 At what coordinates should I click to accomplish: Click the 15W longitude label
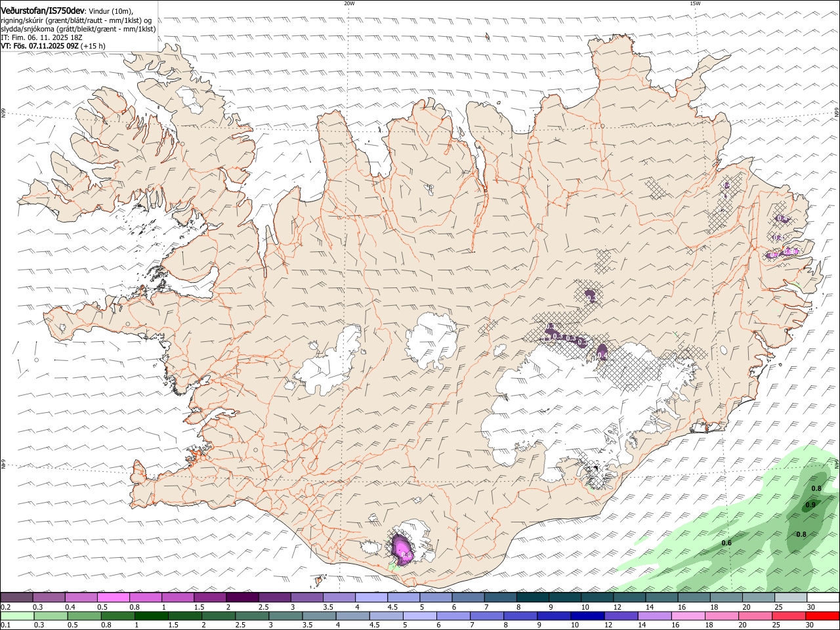pyautogui.click(x=695, y=3)
